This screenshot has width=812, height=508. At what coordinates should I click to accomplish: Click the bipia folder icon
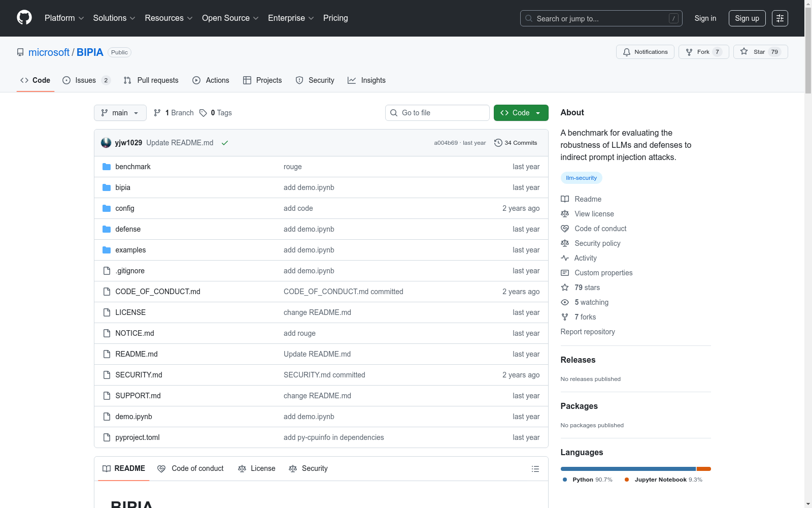[x=107, y=187]
